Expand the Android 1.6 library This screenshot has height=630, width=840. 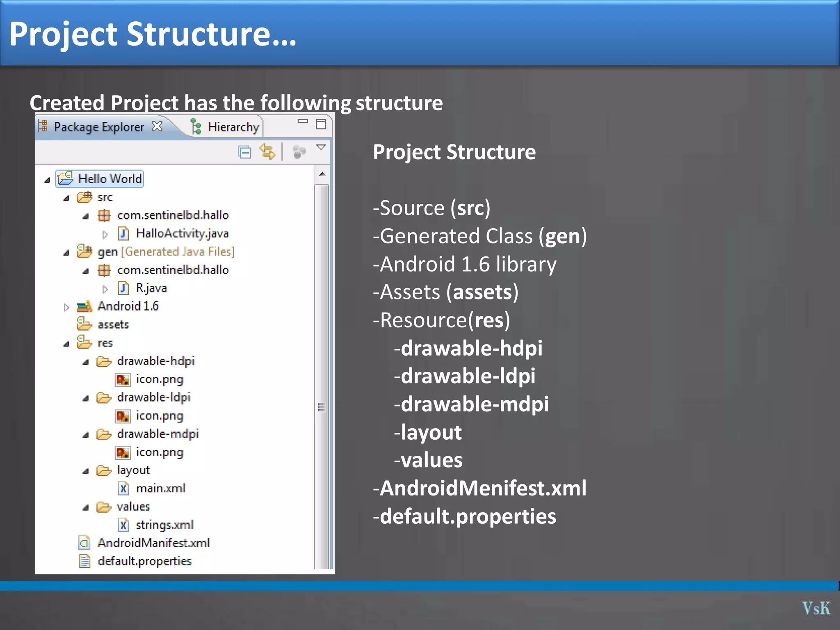coord(66,307)
